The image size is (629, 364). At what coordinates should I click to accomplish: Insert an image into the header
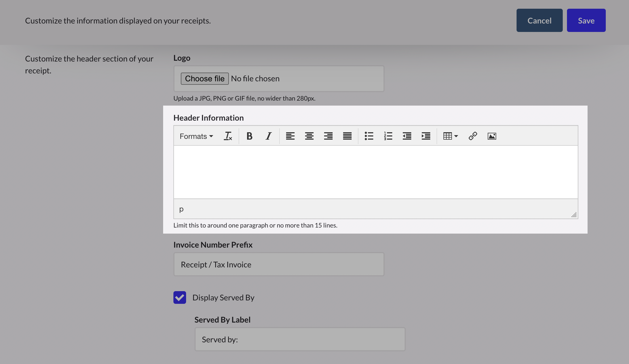(x=491, y=136)
